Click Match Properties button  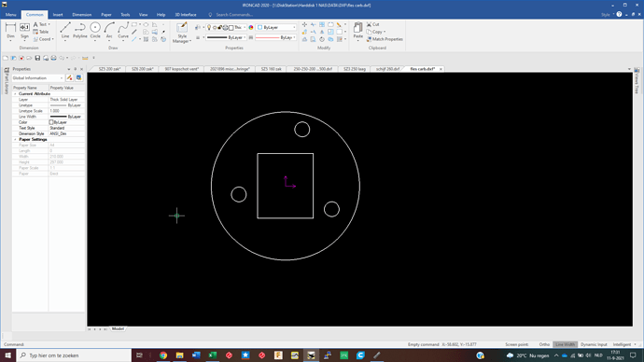click(x=385, y=39)
